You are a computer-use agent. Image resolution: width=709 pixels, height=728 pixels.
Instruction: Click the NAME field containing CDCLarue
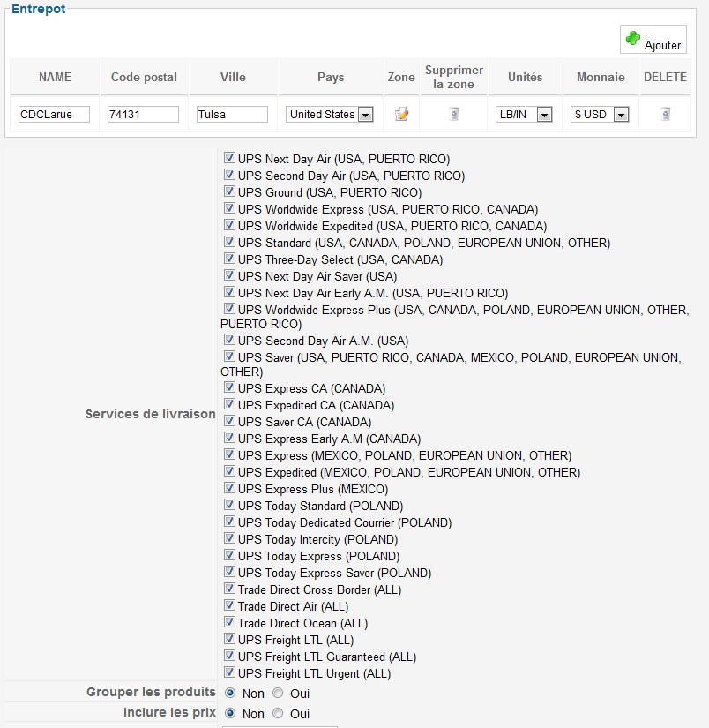click(55, 114)
